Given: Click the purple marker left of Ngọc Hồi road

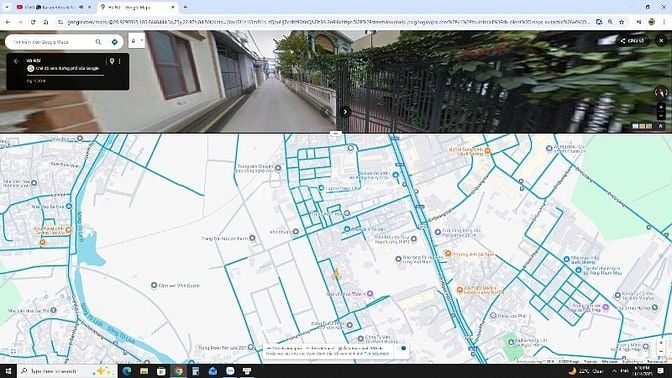Looking at the screenshot, I should pyautogui.click(x=370, y=294).
